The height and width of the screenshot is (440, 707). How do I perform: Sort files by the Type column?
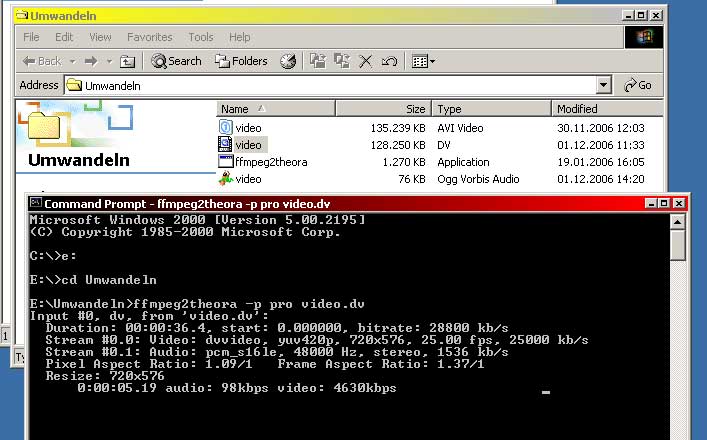coord(492,109)
